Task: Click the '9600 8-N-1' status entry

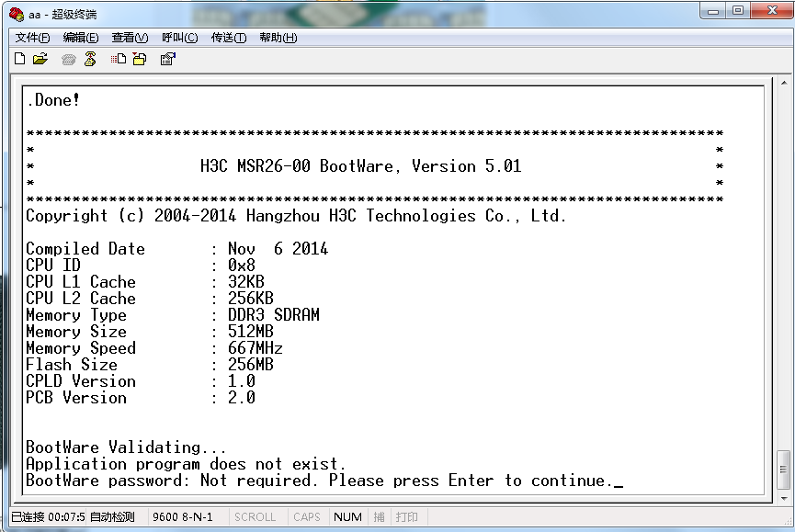Action: click(183, 516)
